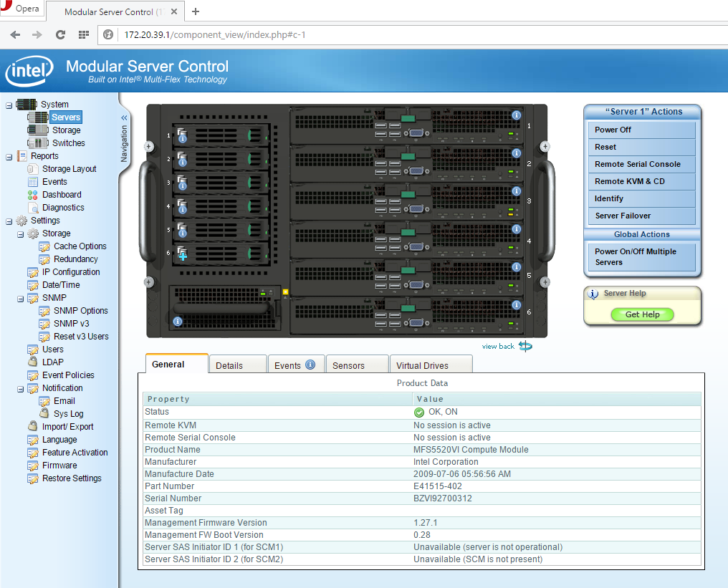Click serial number value BZVI92700312
The image size is (728, 588).
(x=443, y=498)
